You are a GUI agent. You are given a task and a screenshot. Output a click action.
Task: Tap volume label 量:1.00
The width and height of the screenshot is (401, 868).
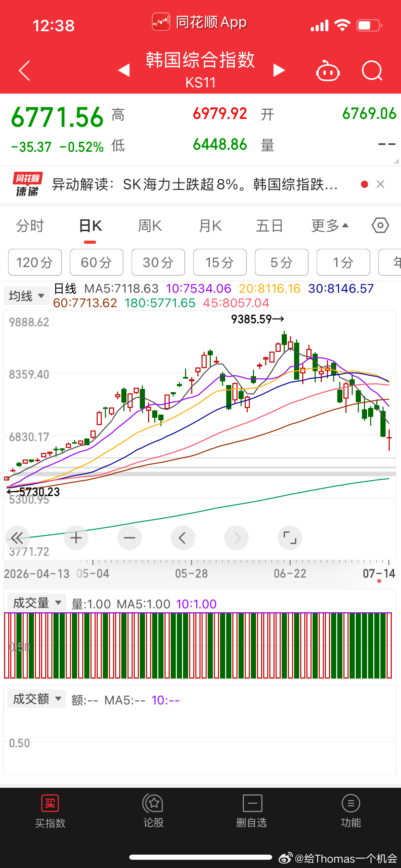(x=91, y=604)
